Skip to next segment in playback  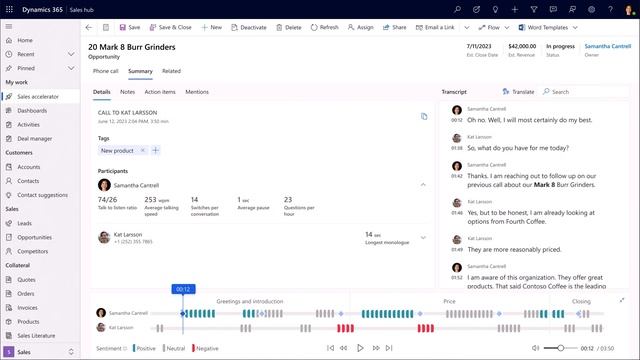tap(389, 348)
